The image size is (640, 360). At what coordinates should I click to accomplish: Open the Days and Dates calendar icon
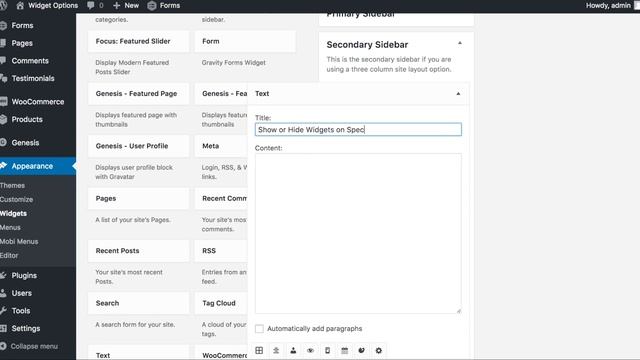tap(344, 350)
